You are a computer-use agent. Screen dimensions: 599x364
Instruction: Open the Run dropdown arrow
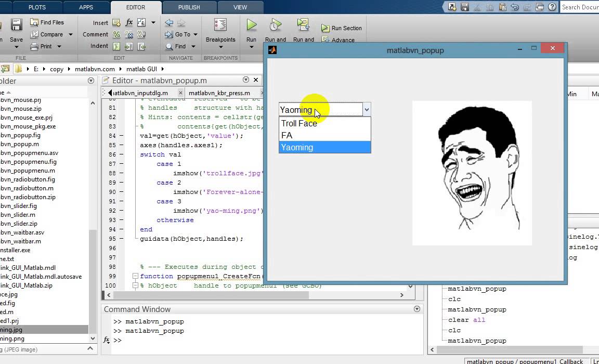pos(251,47)
